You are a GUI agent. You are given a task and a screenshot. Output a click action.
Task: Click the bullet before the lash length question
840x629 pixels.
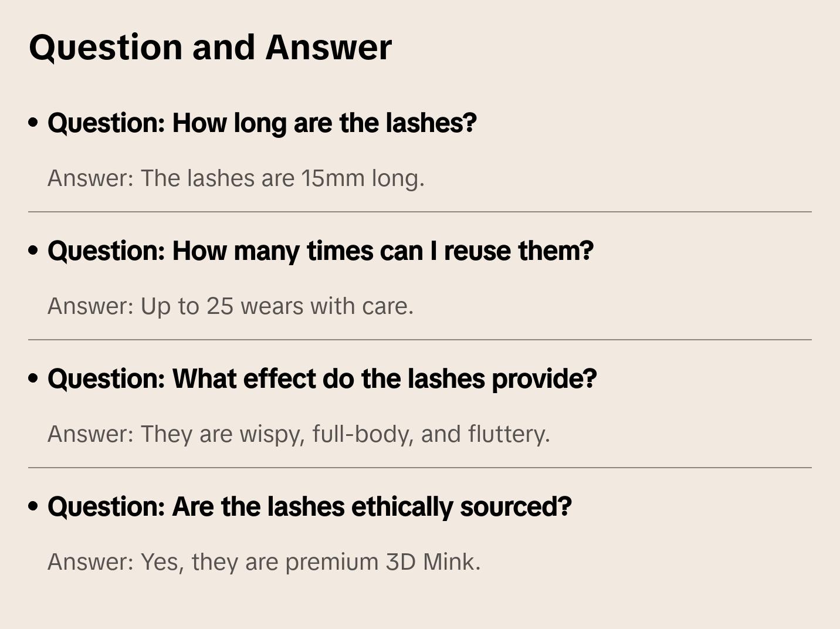33,123
